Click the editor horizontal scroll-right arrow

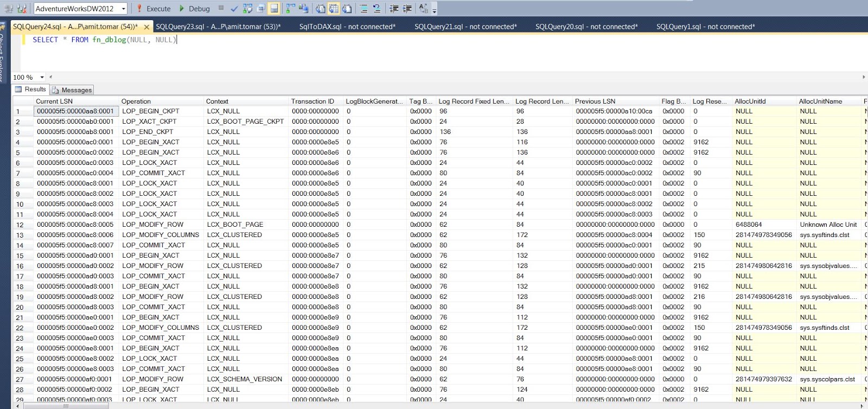coord(864,77)
